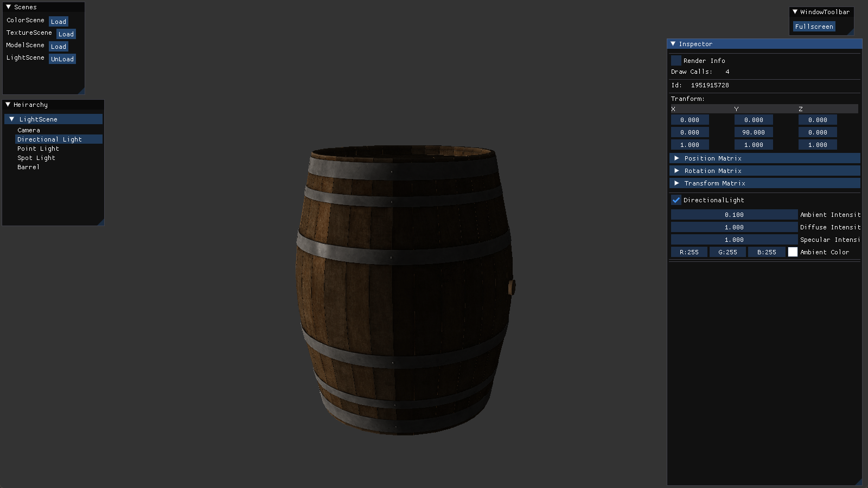The height and width of the screenshot is (488, 868).
Task: Collapse the Inspector panel triangle
Action: click(673, 44)
